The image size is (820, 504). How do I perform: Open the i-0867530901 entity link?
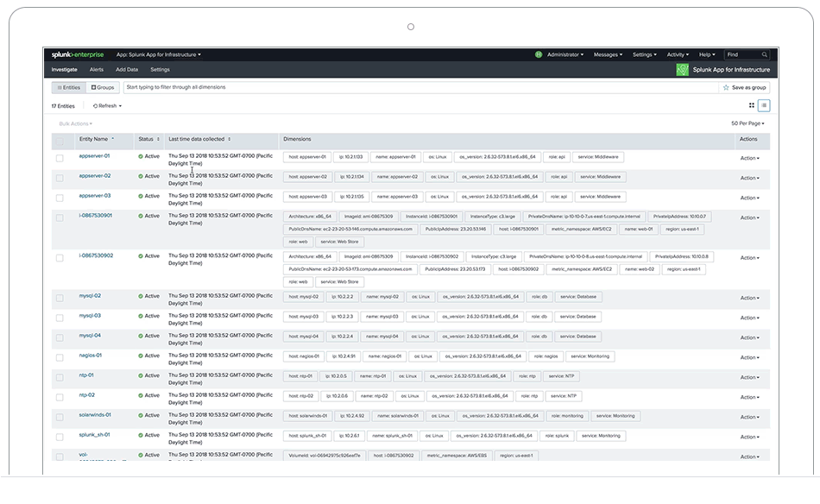(x=95, y=216)
